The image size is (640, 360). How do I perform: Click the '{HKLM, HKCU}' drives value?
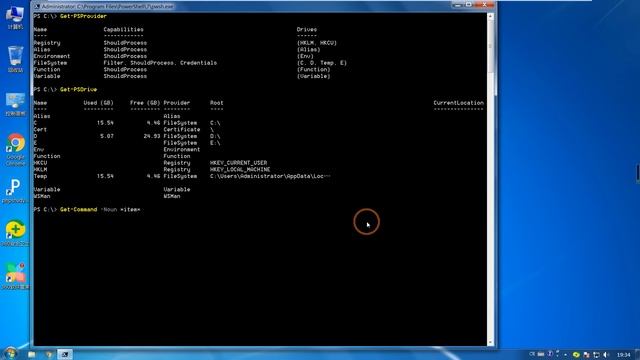317,43
